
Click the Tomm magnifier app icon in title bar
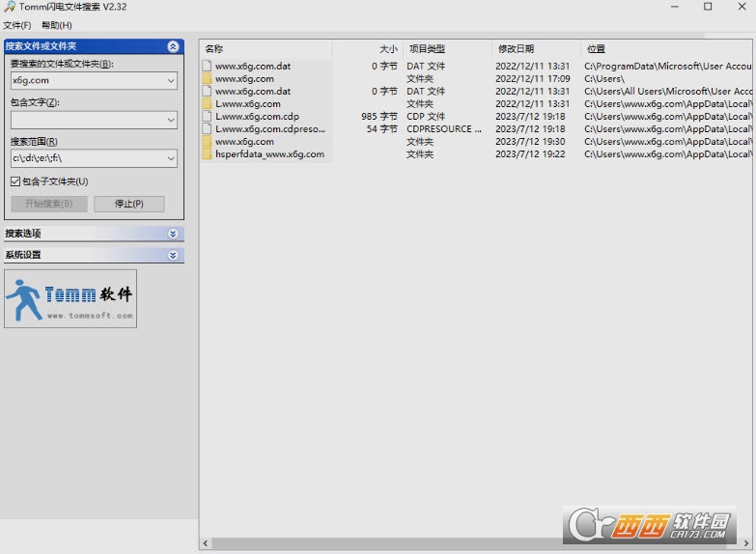click(9, 7)
